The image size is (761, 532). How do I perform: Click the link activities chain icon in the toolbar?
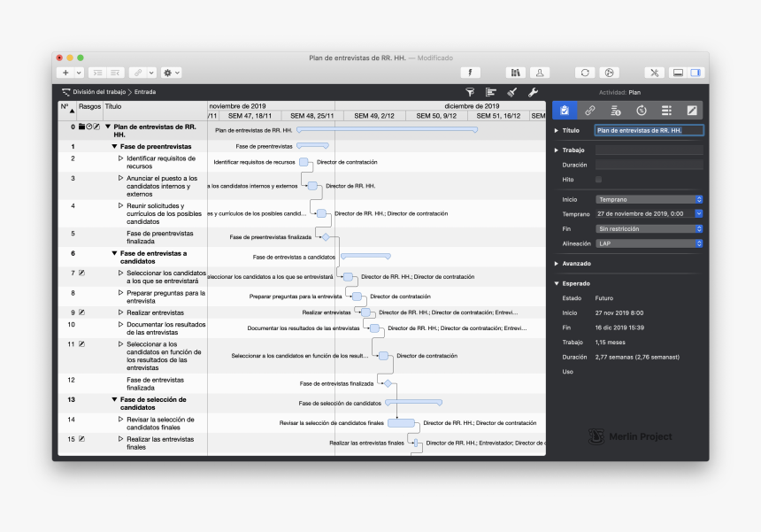click(x=138, y=73)
